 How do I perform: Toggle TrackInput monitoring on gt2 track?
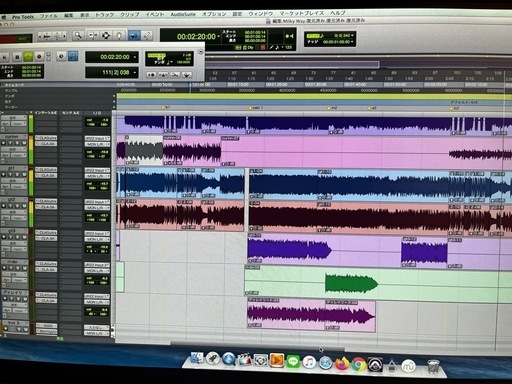click(x=10, y=206)
